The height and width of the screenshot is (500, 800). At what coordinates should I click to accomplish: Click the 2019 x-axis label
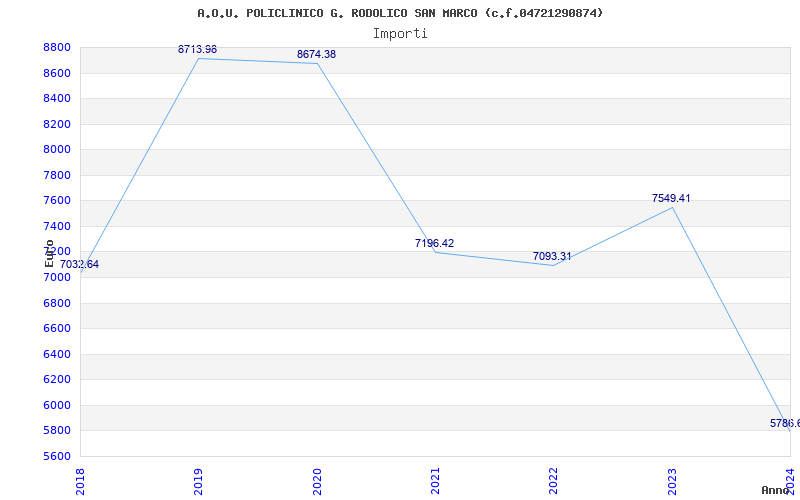(198, 482)
